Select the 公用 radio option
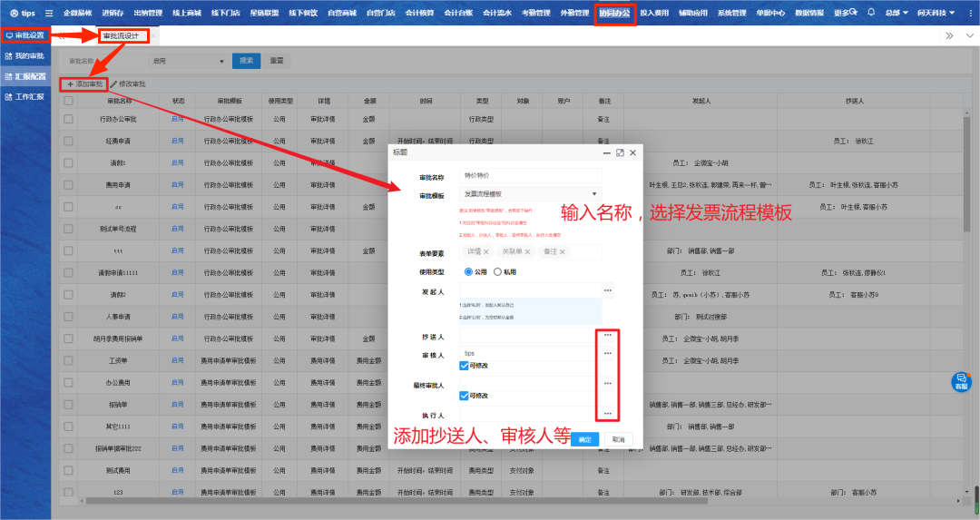Screen dimensions: 980x520 coord(468,270)
